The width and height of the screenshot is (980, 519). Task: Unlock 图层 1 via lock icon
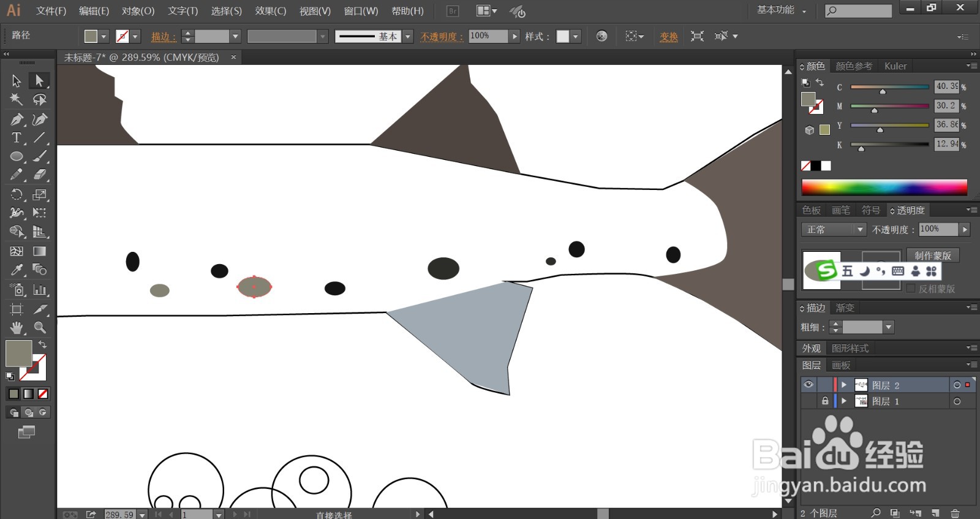click(x=825, y=401)
